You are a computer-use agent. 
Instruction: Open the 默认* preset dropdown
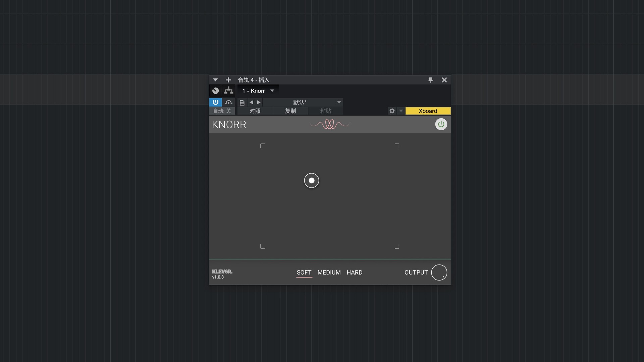click(303, 102)
